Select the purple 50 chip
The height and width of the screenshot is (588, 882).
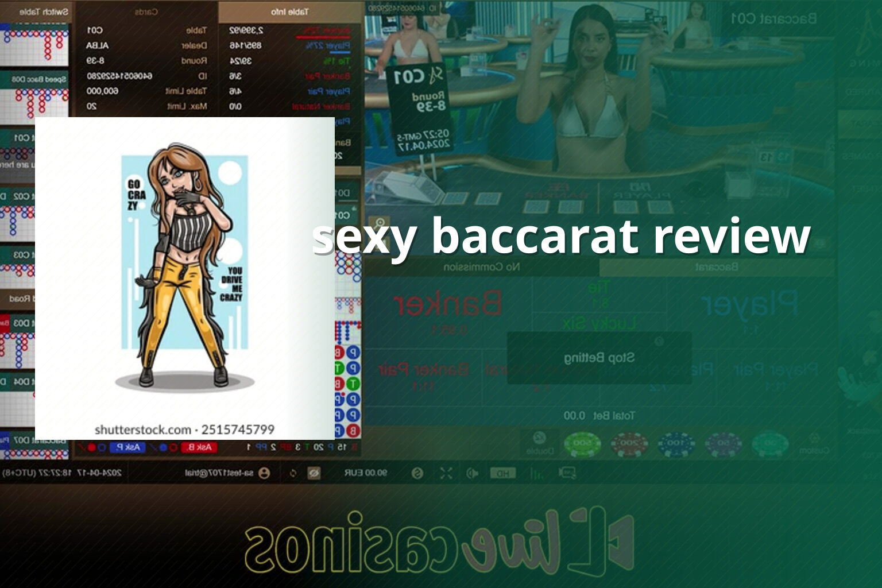click(724, 444)
